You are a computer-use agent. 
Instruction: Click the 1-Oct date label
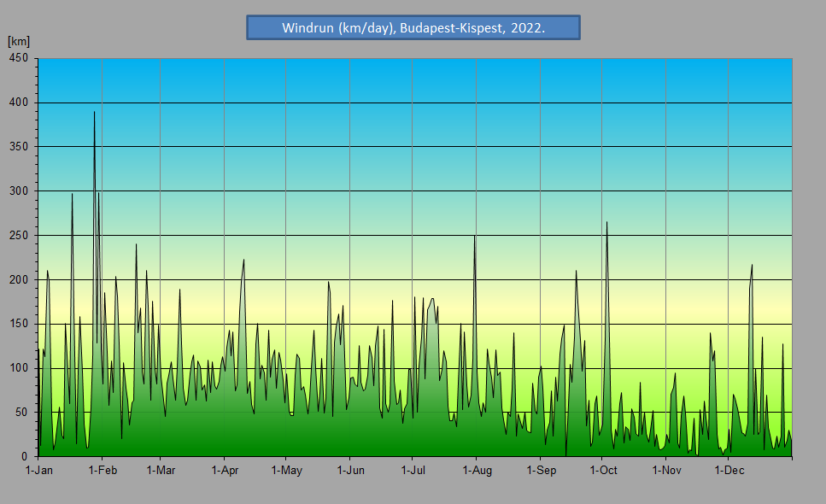pyautogui.click(x=602, y=470)
